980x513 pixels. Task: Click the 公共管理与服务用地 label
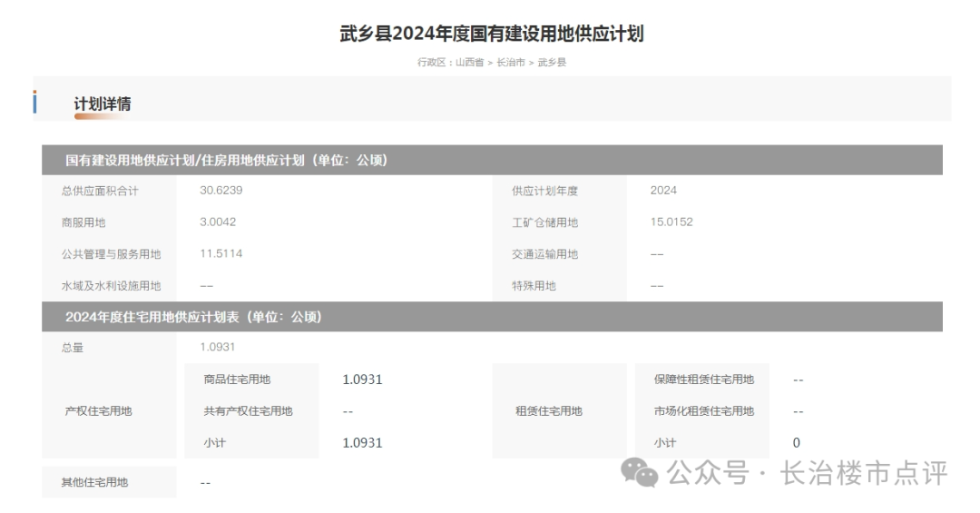pyautogui.click(x=112, y=254)
